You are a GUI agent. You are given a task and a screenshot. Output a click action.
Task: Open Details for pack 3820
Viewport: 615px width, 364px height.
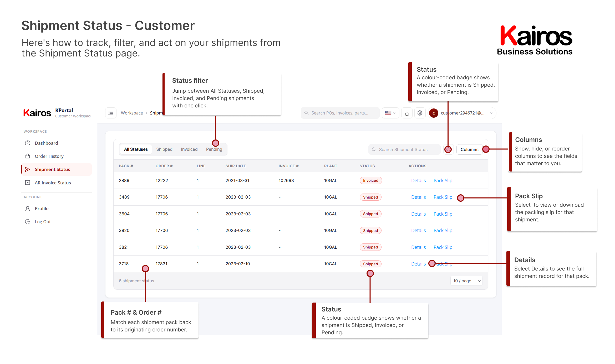418,231
